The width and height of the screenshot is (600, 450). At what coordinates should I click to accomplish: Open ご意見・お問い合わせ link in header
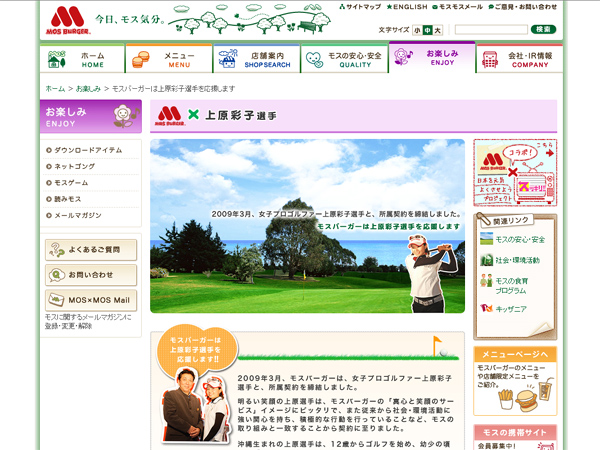point(522,7)
